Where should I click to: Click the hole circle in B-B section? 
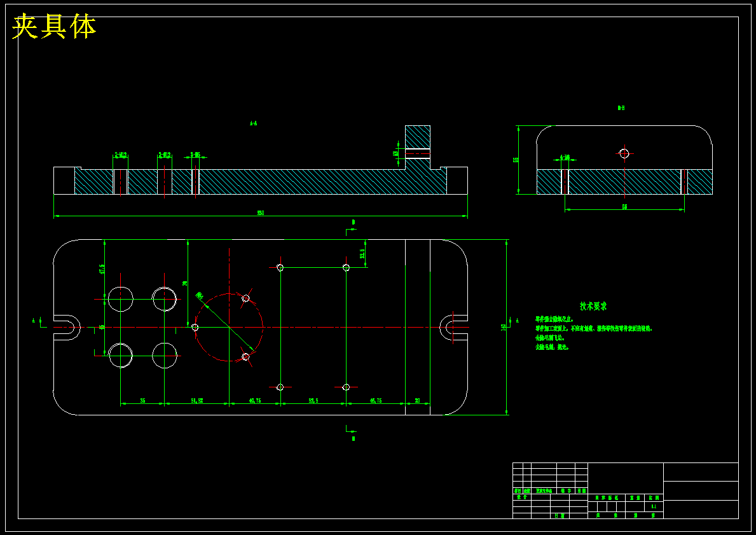(x=624, y=153)
